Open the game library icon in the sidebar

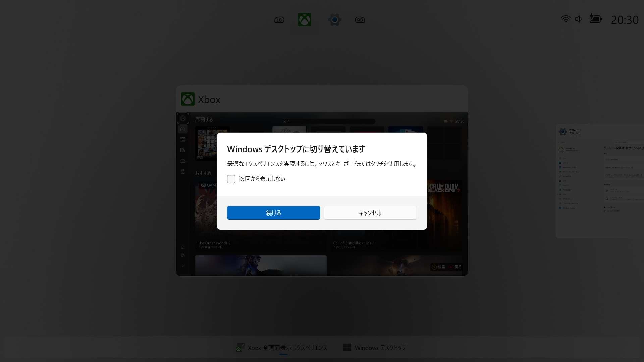pos(183,150)
